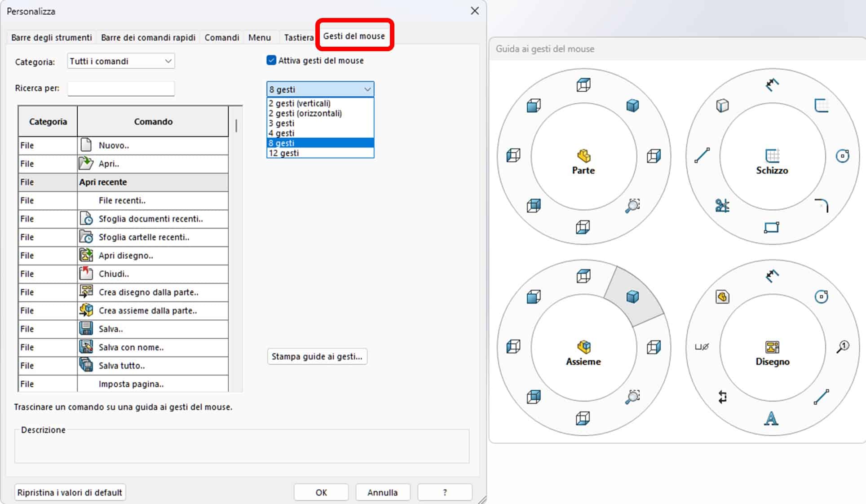Select the line tool in Schizzo wheel
The height and width of the screenshot is (504, 866).
pos(702,156)
